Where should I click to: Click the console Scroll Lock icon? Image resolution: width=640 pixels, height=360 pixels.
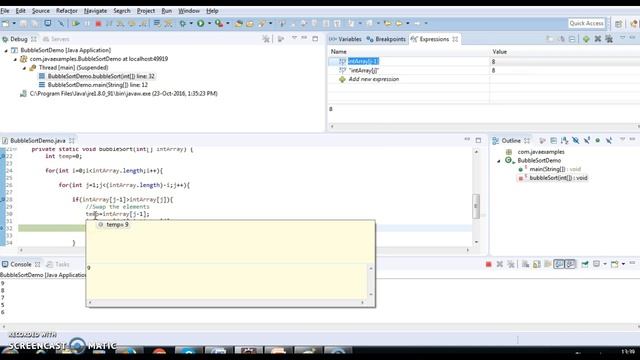537,264
